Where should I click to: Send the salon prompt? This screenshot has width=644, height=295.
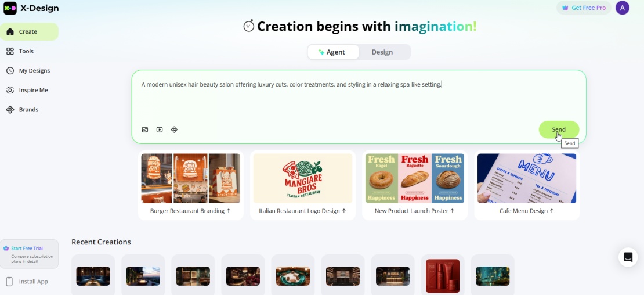559,129
